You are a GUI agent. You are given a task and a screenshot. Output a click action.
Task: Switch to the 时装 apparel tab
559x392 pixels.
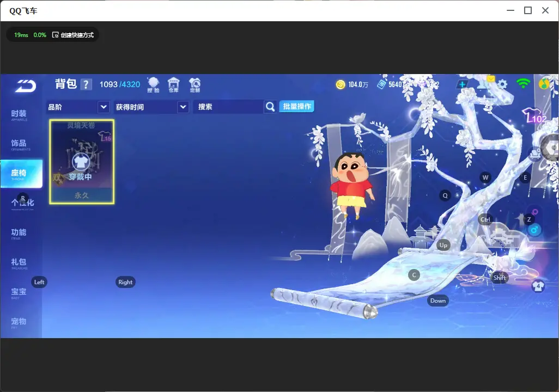click(19, 115)
